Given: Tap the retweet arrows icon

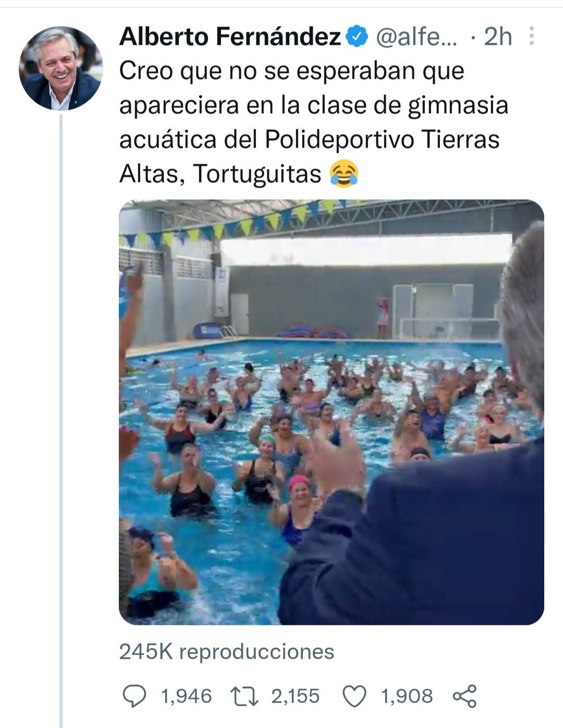Looking at the screenshot, I should pyautogui.click(x=245, y=696).
